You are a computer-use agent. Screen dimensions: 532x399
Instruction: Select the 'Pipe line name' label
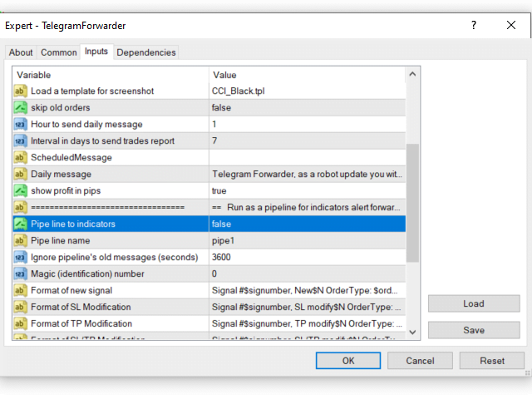tap(61, 240)
